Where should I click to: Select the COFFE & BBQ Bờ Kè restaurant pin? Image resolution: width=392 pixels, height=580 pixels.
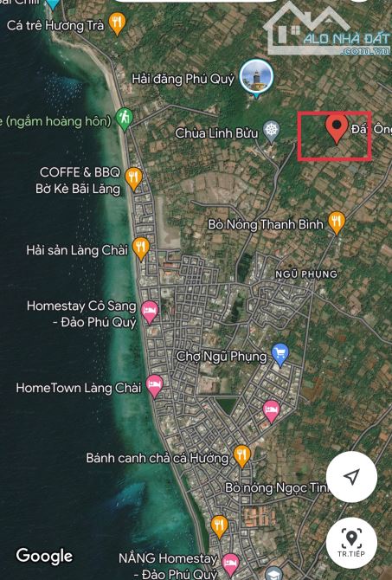coord(134,178)
